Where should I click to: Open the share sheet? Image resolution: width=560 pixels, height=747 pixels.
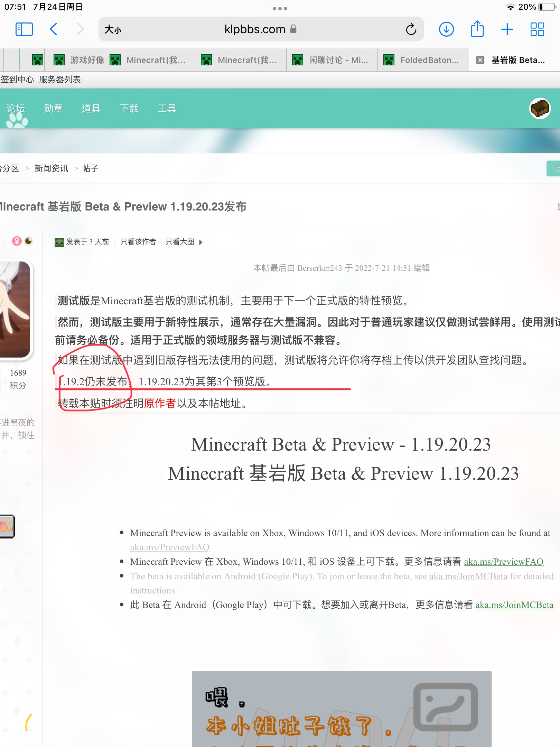pos(477,29)
